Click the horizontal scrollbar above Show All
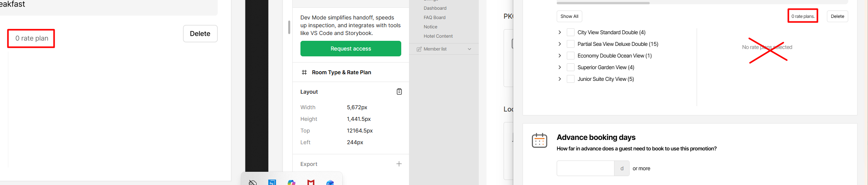The image size is (868, 185). point(603,3)
